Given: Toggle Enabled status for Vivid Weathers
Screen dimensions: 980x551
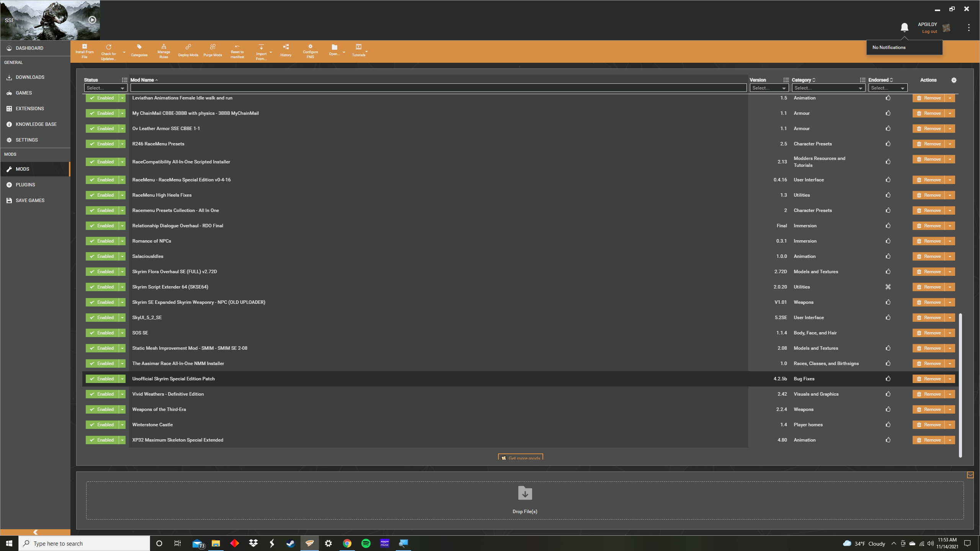Looking at the screenshot, I should [102, 394].
